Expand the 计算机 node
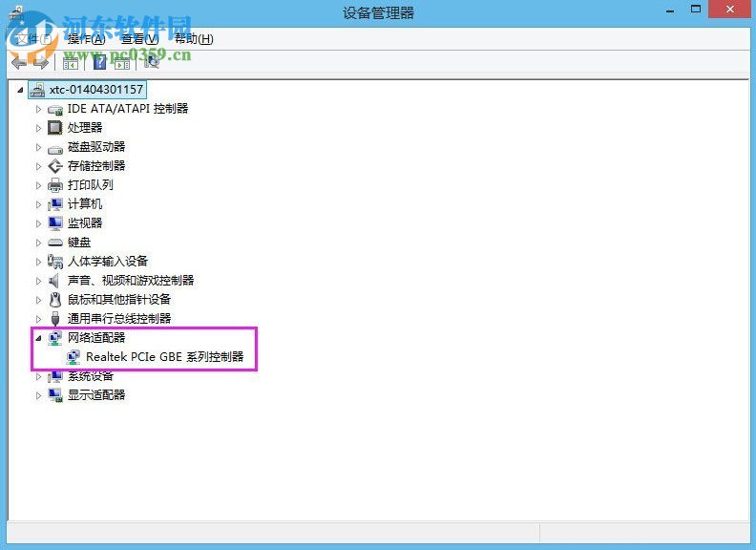This screenshot has width=756, height=550. click(38, 204)
